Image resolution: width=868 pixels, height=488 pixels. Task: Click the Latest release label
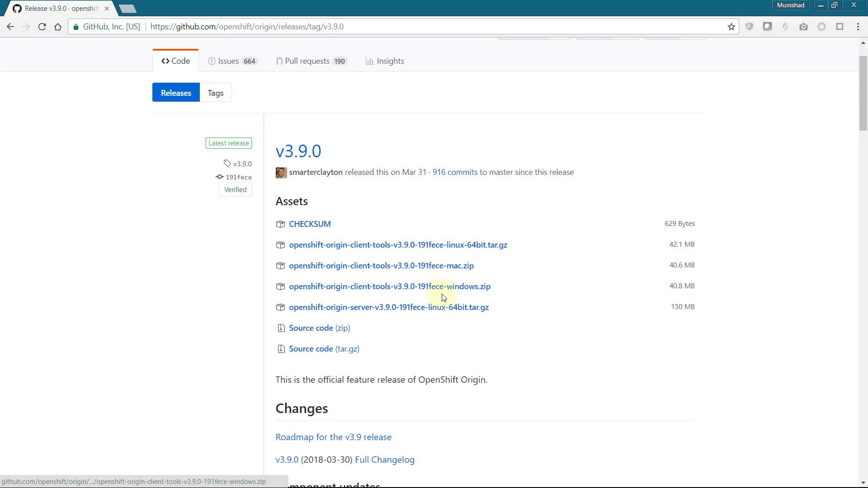click(229, 143)
